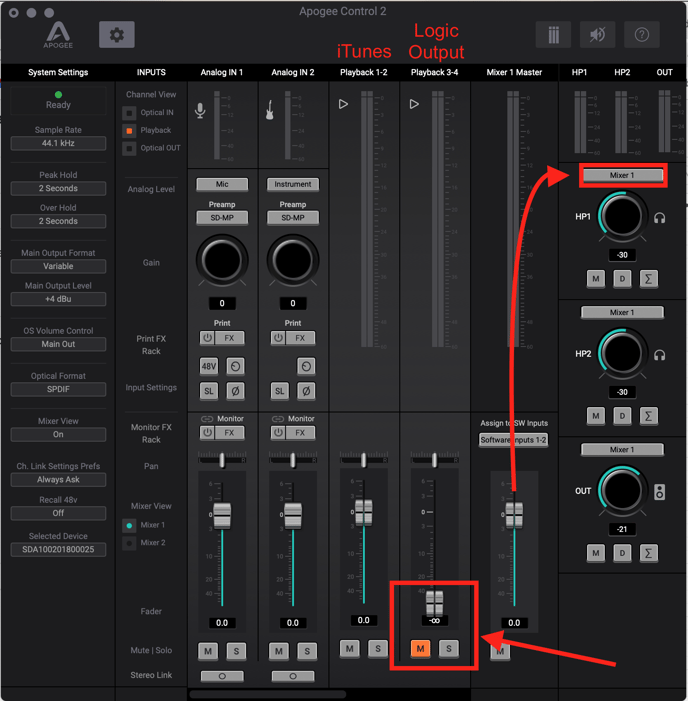Solo the Playback 1-2 channel
The height and width of the screenshot is (701, 688).
378,648
